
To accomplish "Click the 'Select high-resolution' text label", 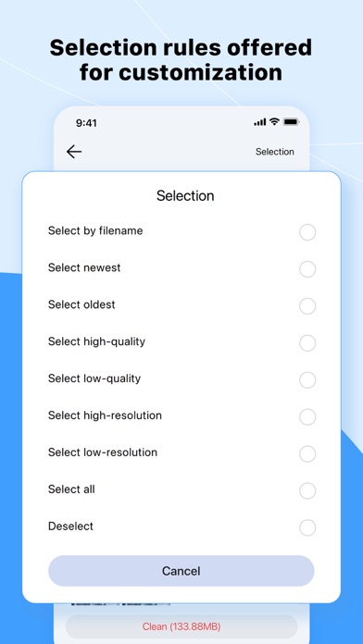I will coord(105,415).
